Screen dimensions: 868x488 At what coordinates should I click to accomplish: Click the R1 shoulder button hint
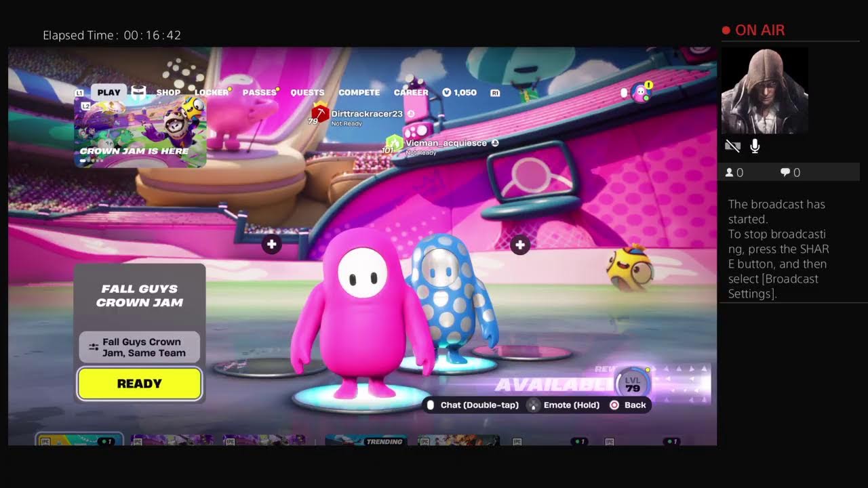(x=495, y=93)
